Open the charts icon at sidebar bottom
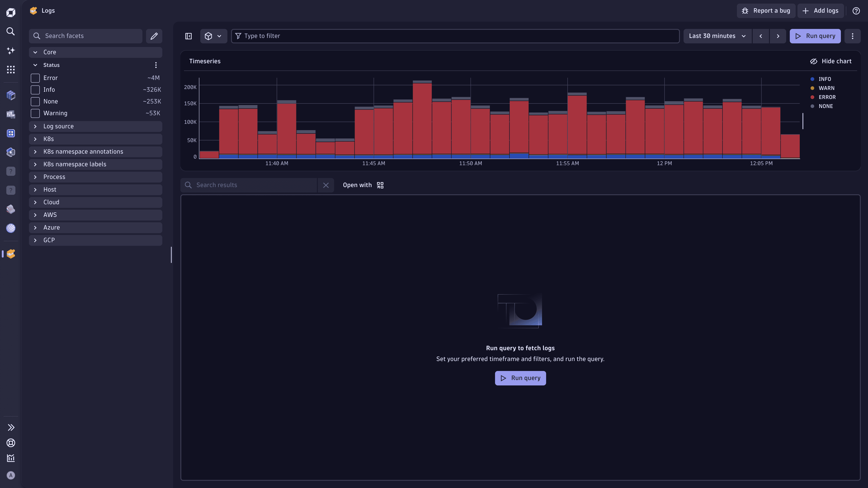868x488 pixels. 10,458
